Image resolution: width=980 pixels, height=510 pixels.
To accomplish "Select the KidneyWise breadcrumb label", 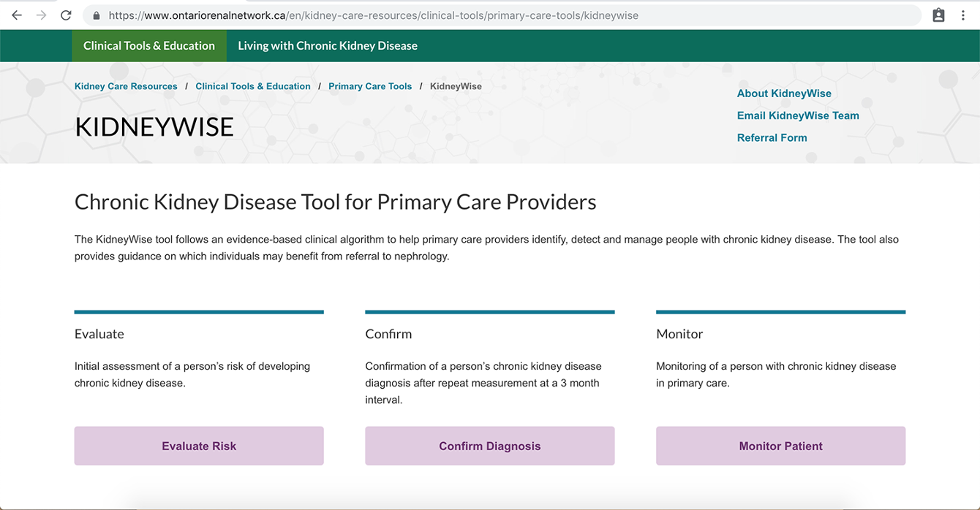I will [456, 86].
